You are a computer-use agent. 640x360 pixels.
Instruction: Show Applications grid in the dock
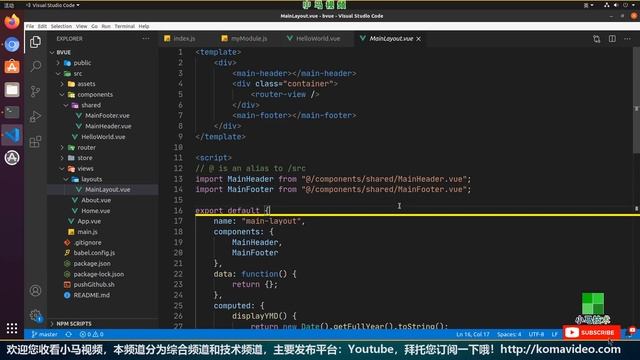tap(12, 328)
